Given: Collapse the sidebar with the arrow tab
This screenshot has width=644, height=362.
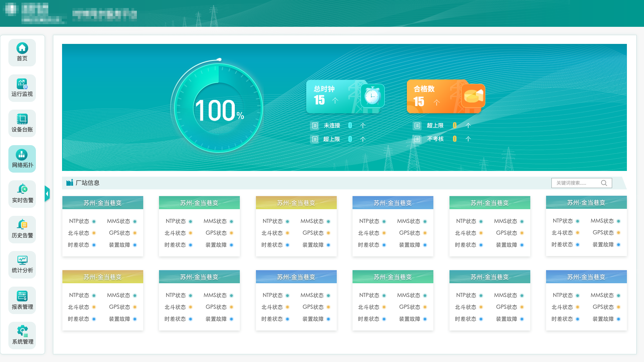Looking at the screenshot, I should (x=47, y=193).
